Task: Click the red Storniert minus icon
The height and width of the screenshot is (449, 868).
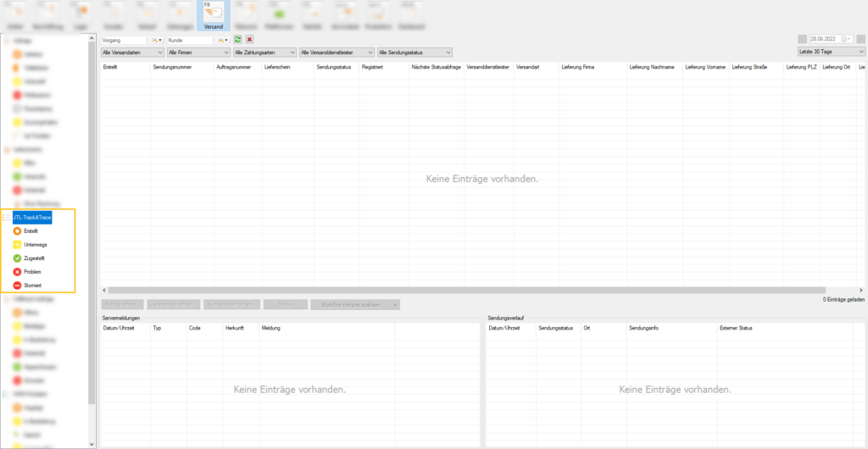Action: (x=17, y=285)
